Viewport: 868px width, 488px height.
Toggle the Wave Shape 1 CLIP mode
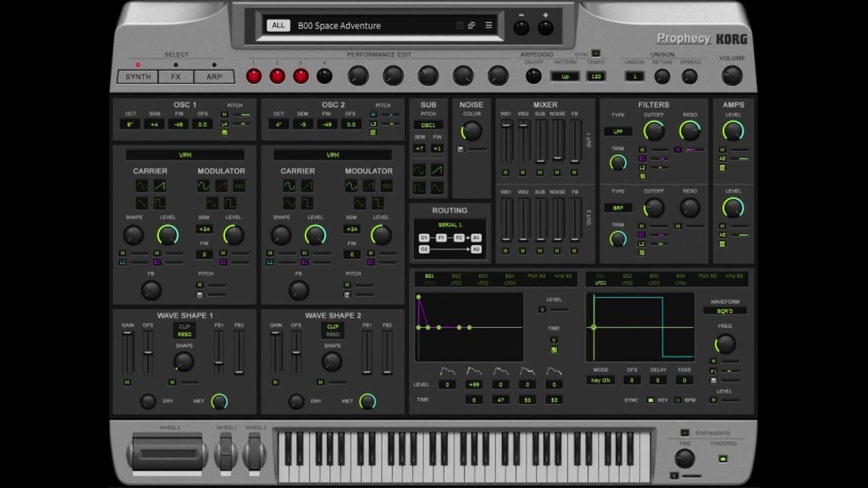(x=184, y=326)
